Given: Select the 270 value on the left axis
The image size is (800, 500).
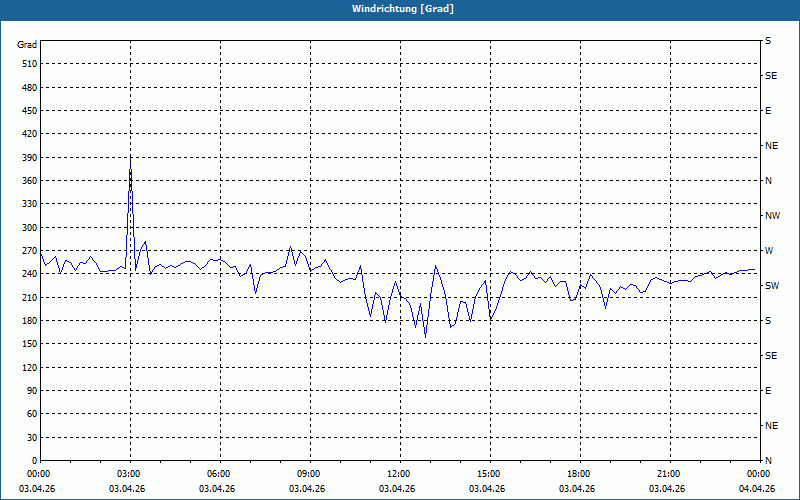Looking at the screenshot, I should tap(30, 251).
